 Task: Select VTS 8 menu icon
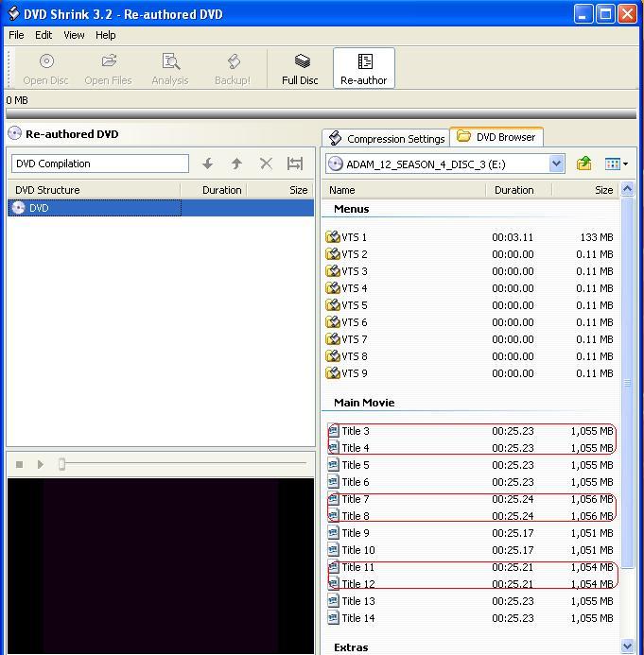click(333, 356)
